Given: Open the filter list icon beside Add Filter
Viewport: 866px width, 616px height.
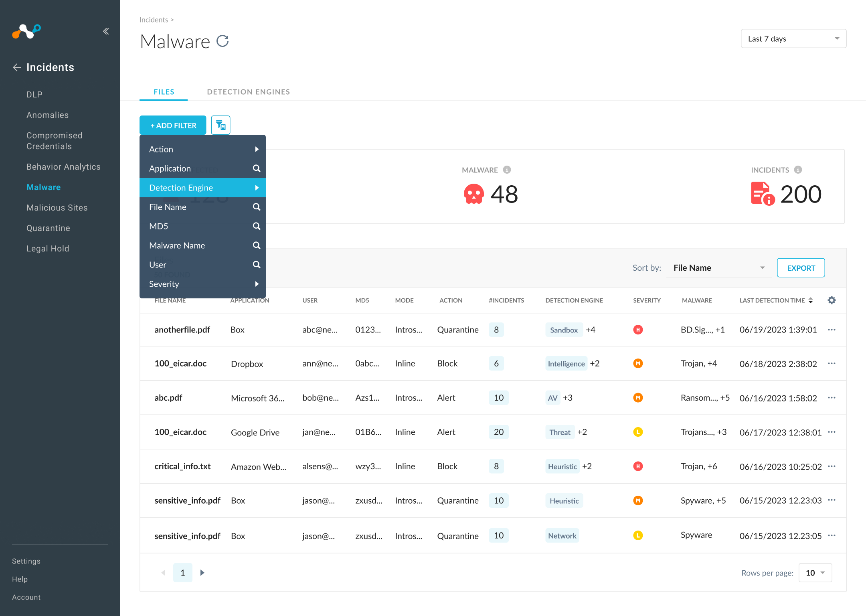Looking at the screenshot, I should 221,125.
